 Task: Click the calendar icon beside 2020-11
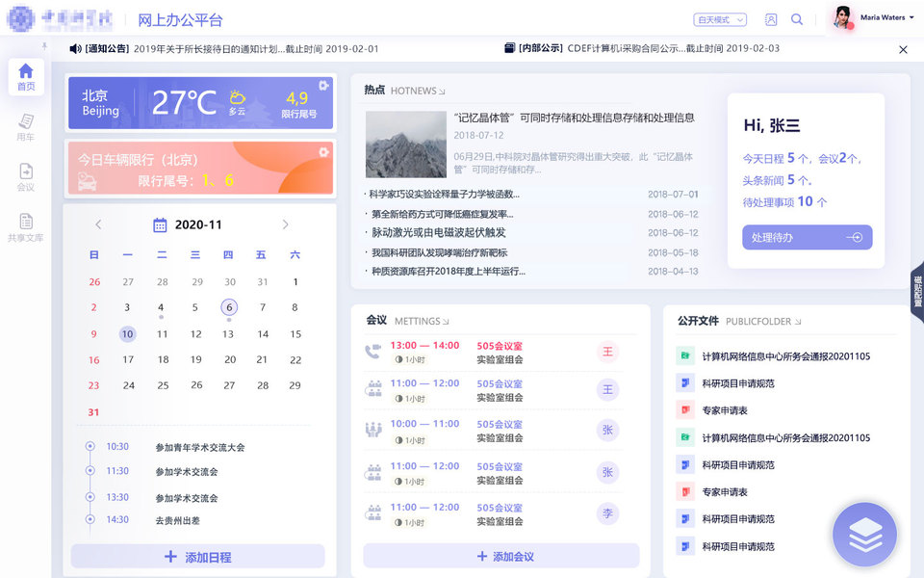pos(160,224)
